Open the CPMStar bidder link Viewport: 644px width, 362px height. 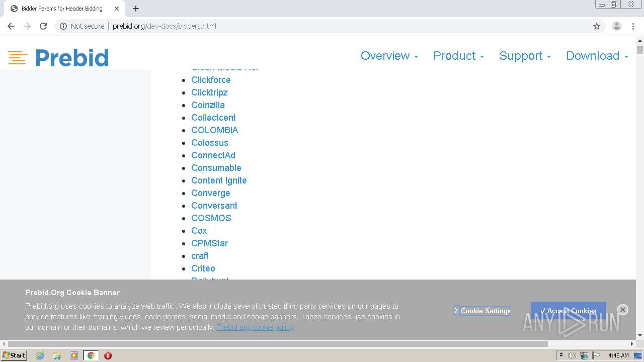click(x=210, y=243)
